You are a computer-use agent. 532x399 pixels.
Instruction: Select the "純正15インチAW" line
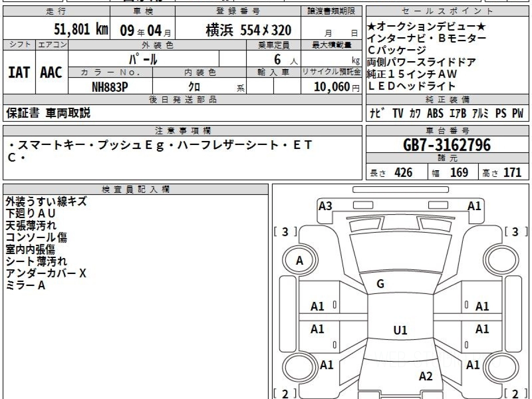(x=412, y=74)
